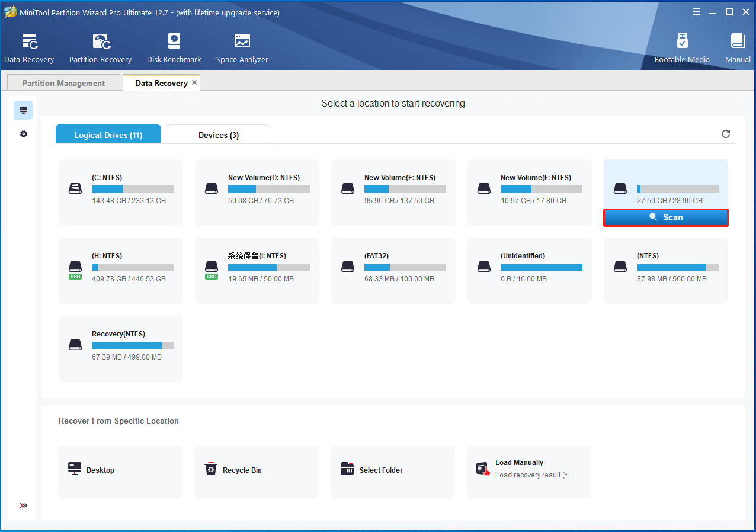Click the sidebar recovery view icon
Image resolution: width=756 pixels, height=532 pixels.
24,110
